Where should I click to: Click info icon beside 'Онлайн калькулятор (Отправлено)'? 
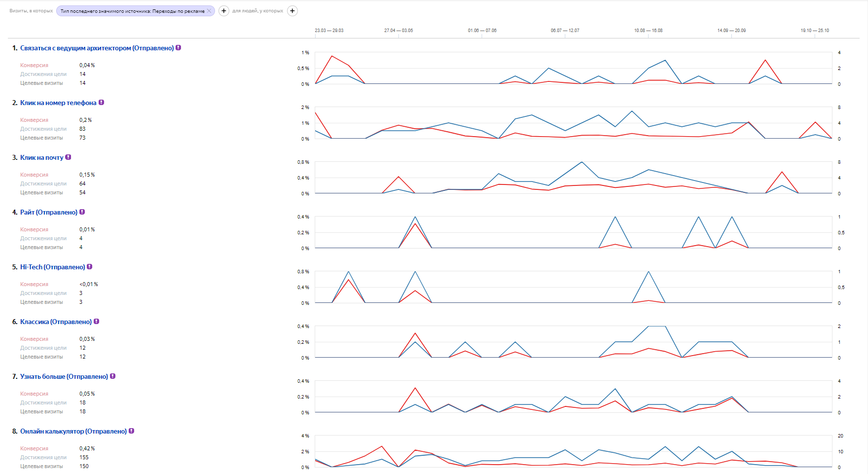coord(132,431)
